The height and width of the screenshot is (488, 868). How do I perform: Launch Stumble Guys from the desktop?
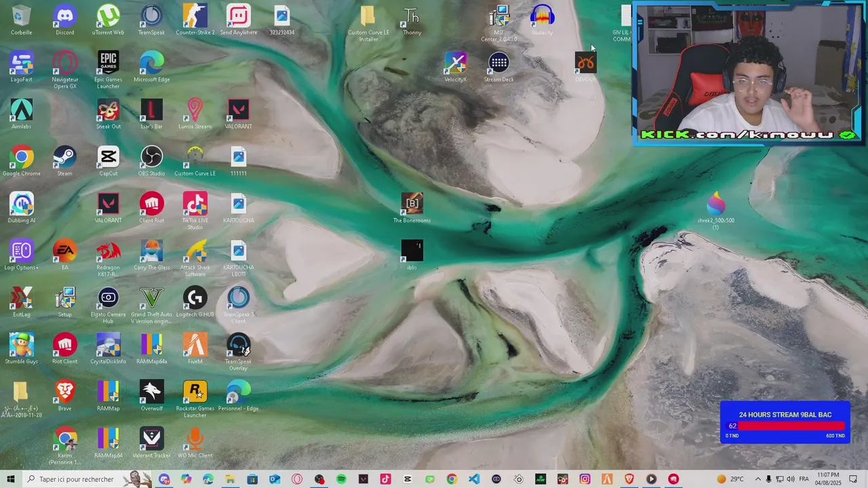[21, 348]
